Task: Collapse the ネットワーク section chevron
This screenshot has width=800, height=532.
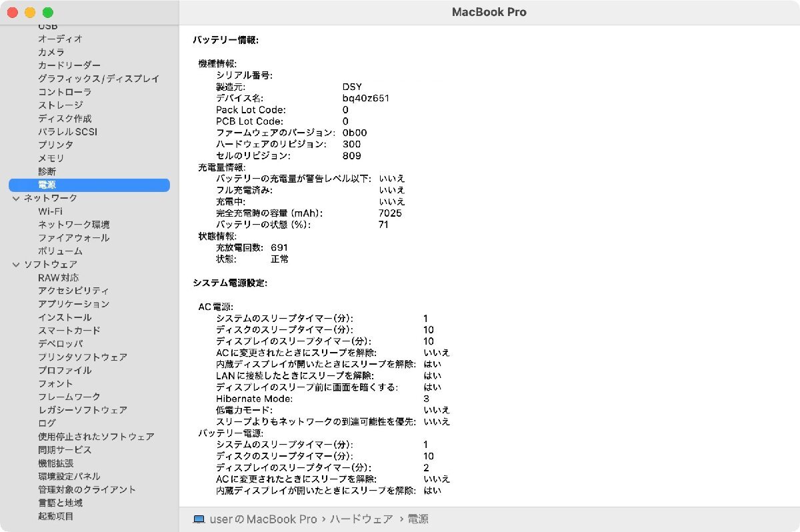Action: (x=15, y=198)
